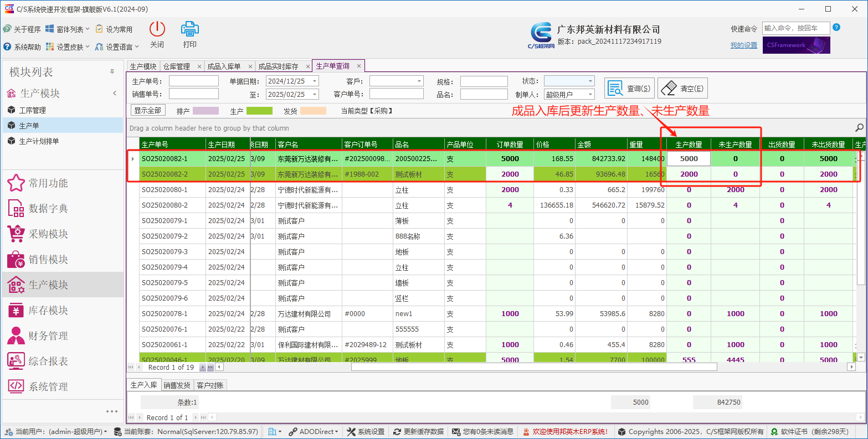
Task: Open 常用功能 star icon module
Action: click(16, 183)
